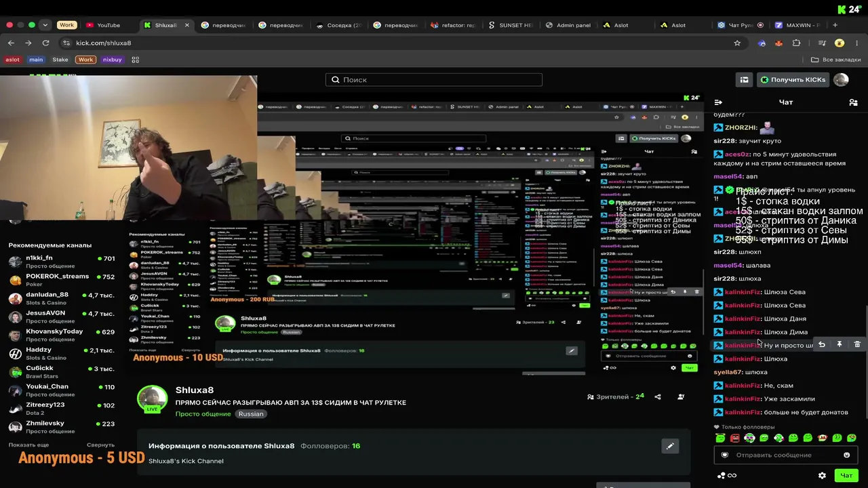
Task: Share the Shluxa8 stream
Action: coord(658,396)
